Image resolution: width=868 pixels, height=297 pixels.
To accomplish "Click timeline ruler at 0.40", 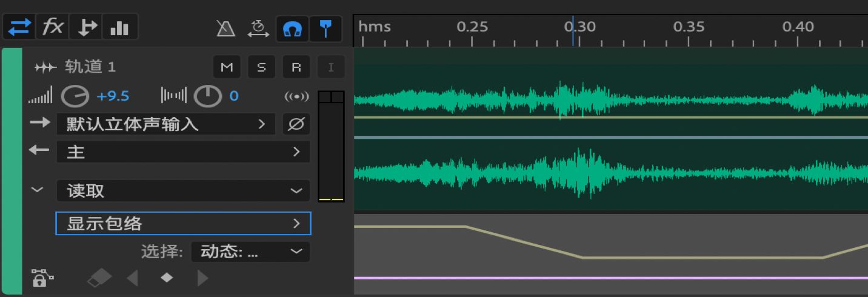I will coord(798,27).
